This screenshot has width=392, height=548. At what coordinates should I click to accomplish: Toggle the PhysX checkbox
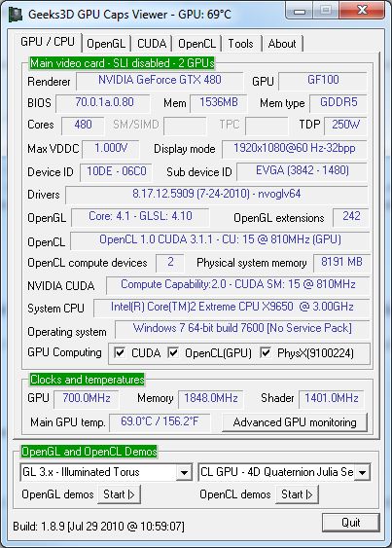click(266, 352)
